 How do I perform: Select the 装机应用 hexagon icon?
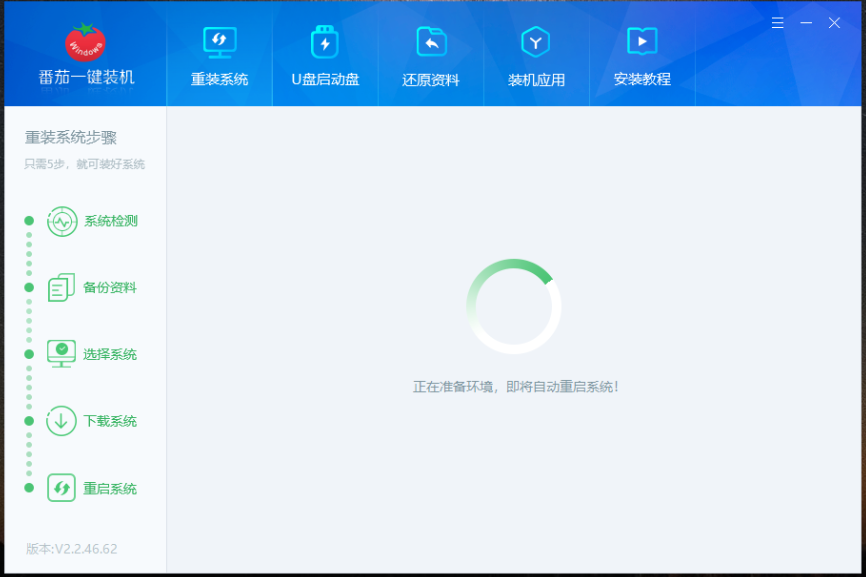[535, 42]
